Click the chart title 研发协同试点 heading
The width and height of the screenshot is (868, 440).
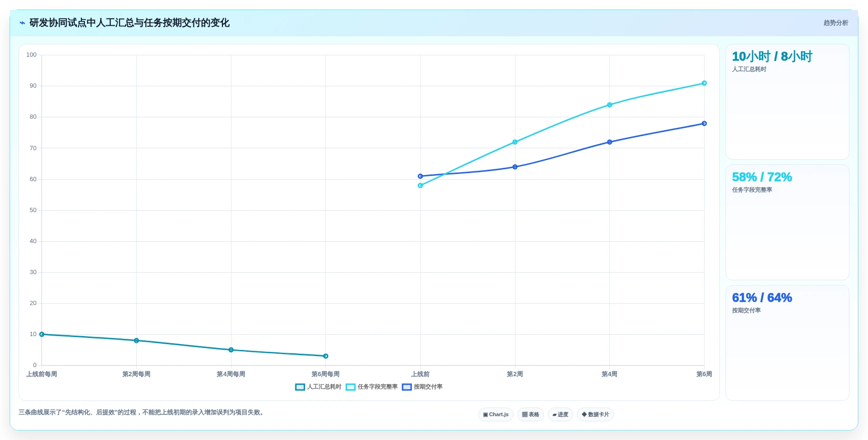coord(130,23)
